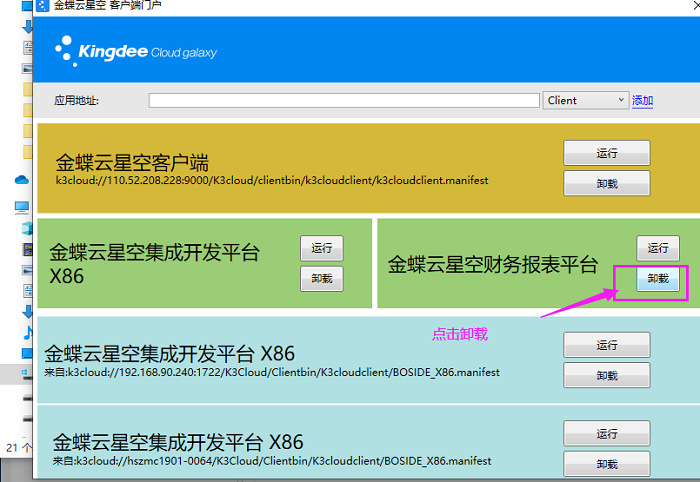Uninstall 金蝶云星空客户端 via 卸载 button
The height and width of the screenshot is (482, 700).
[x=607, y=183]
